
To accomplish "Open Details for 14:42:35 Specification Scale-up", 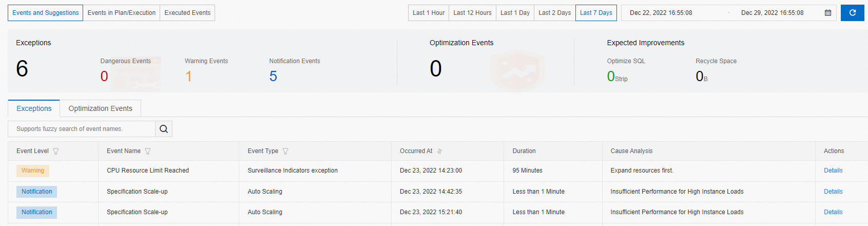I will pyautogui.click(x=833, y=192).
